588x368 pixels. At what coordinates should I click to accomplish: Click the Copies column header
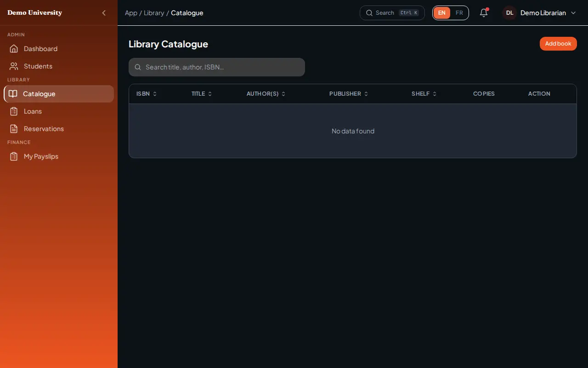click(484, 94)
